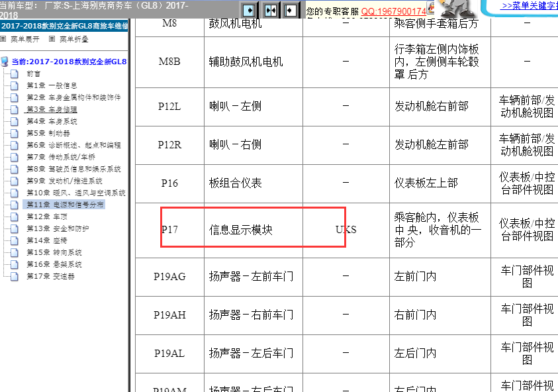The width and height of the screenshot is (558, 392).
Task: Click the 菜单折叠 list icon
Action: (52, 39)
